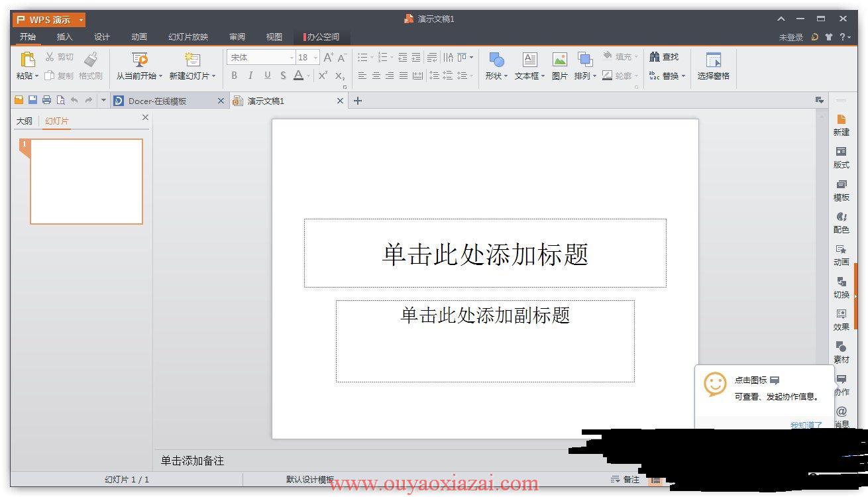The height and width of the screenshot is (497, 868).
Task: Open the Selection Pane (选择窗格)
Action: [714, 66]
